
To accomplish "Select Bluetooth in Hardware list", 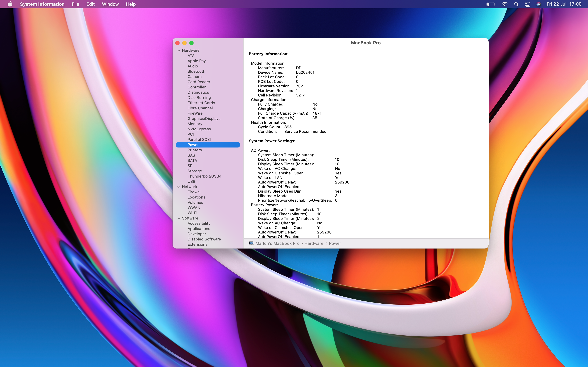I will [x=196, y=71].
